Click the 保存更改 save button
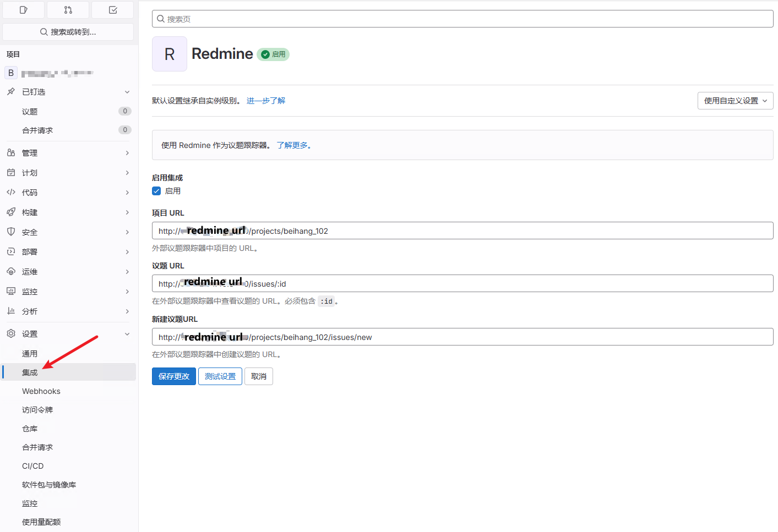Screen dimensions: 778x532 [173, 376]
